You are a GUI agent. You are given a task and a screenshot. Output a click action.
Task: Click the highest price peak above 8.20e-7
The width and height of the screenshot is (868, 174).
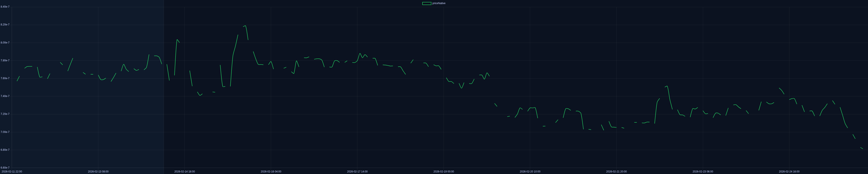(x=246, y=26)
